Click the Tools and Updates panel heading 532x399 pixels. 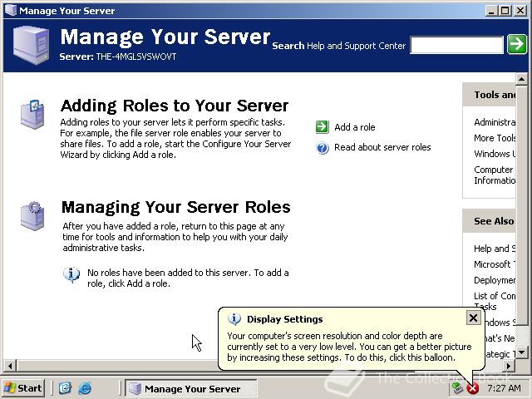point(495,95)
